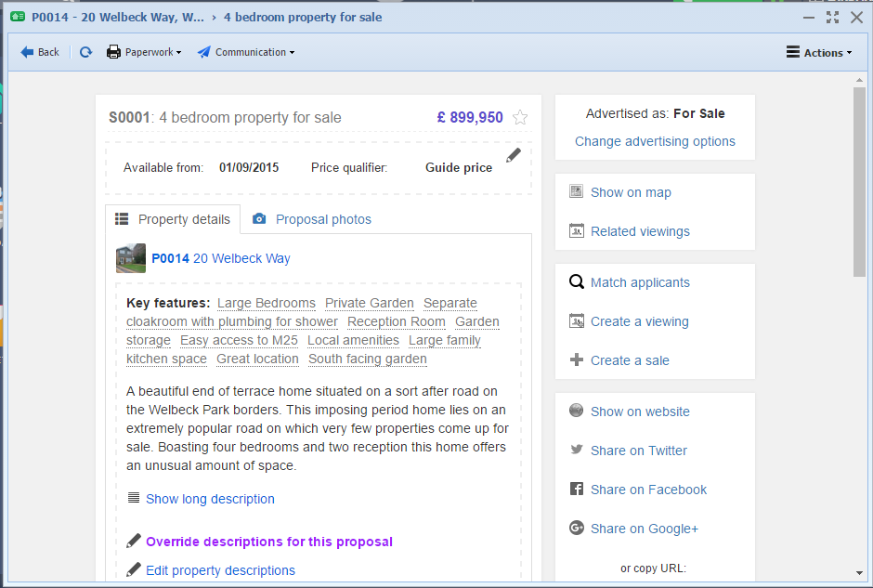The height and width of the screenshot is (588, 873).
Task: Click the printer icon on Paperwork
Action: pos(113,52)
